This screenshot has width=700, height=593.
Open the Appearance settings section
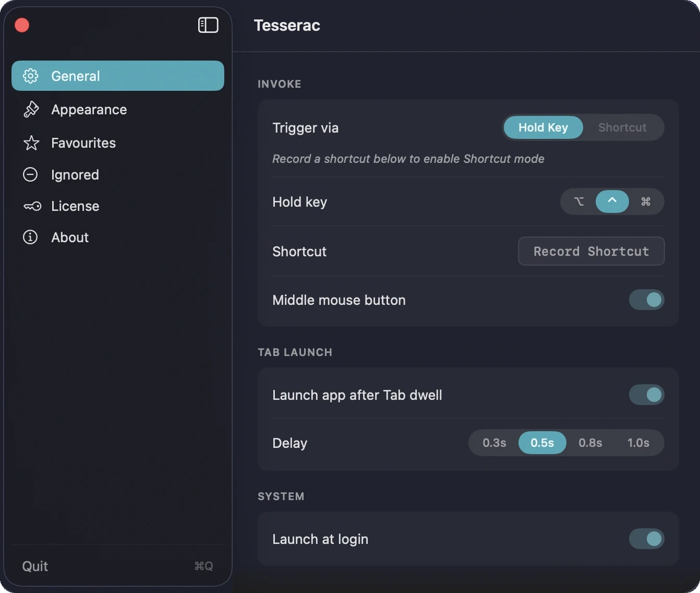(x=118, y=109)
